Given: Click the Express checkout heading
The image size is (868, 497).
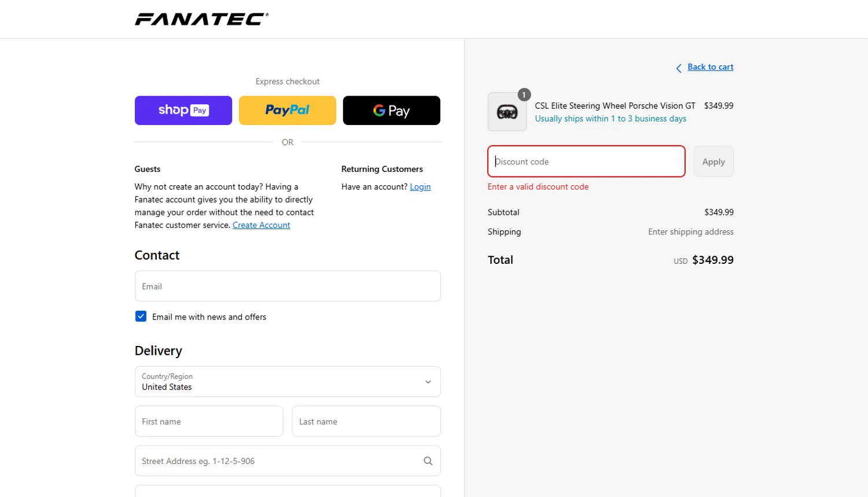Looking at the screenshot, I should (288, 82).
